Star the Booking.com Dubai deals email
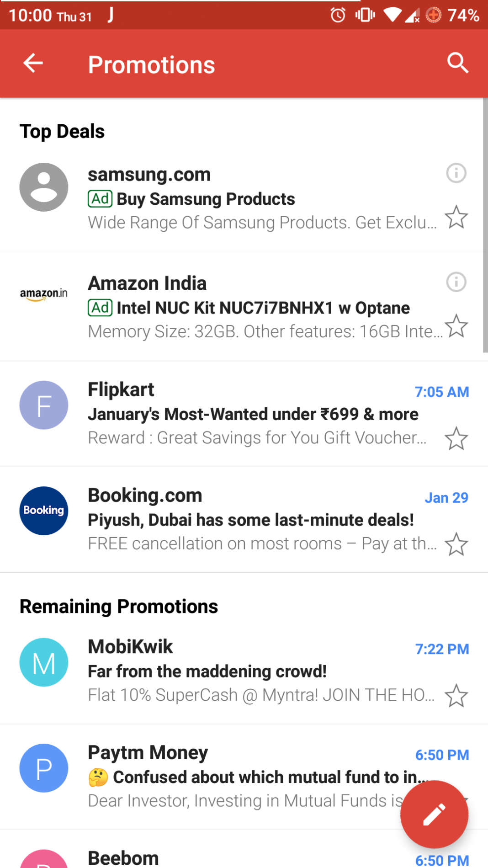Screen dimensions: 488x868 click(456, 544)
